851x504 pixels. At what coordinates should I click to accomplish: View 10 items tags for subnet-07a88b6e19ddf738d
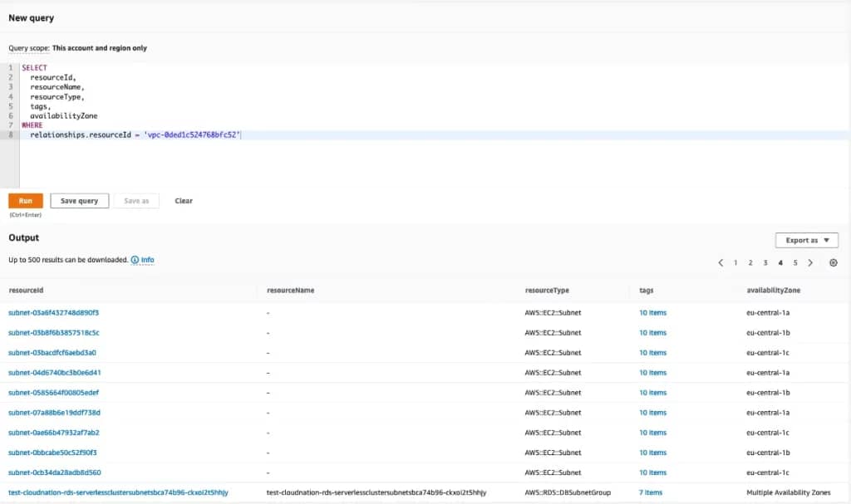tap(653, 413)
